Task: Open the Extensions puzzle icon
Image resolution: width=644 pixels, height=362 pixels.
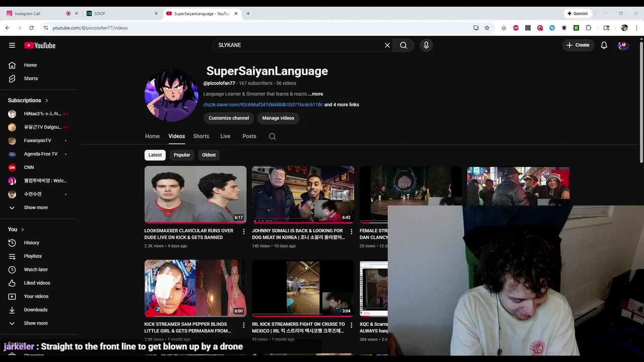Action: (x=588, y=28)
